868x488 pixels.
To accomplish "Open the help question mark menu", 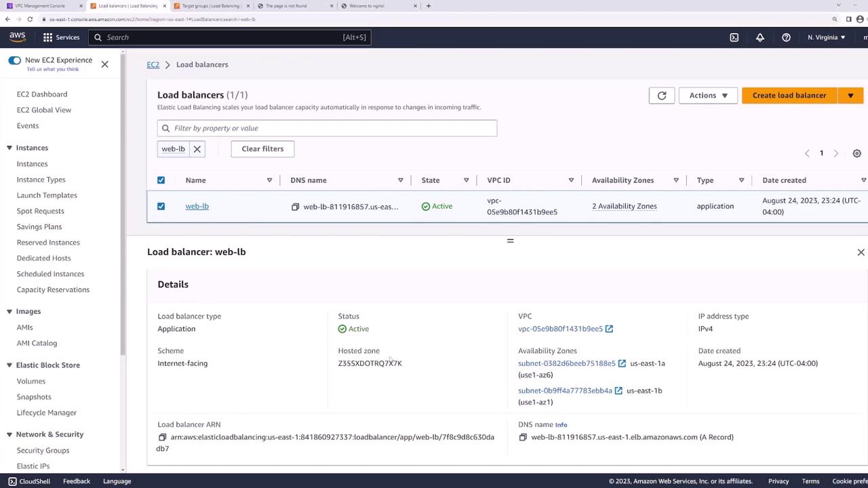I will point(786,37).
